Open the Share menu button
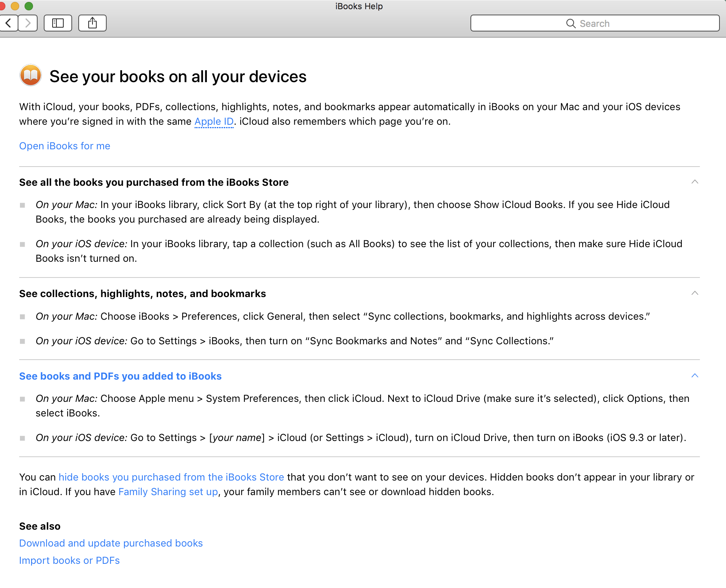Screen dimensions: 726x588 [x=92, y=23]
